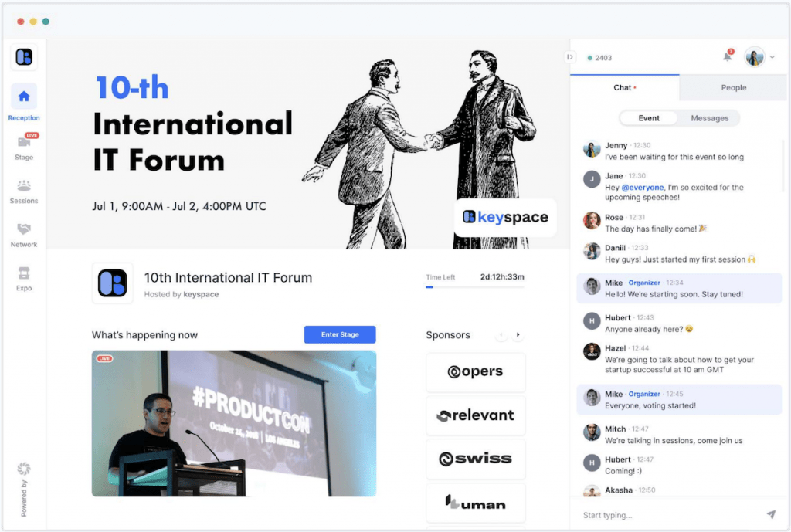This screenshot has width=791, height=532.
Task: Switch to the People tab
Action: [x=733, y=88]
